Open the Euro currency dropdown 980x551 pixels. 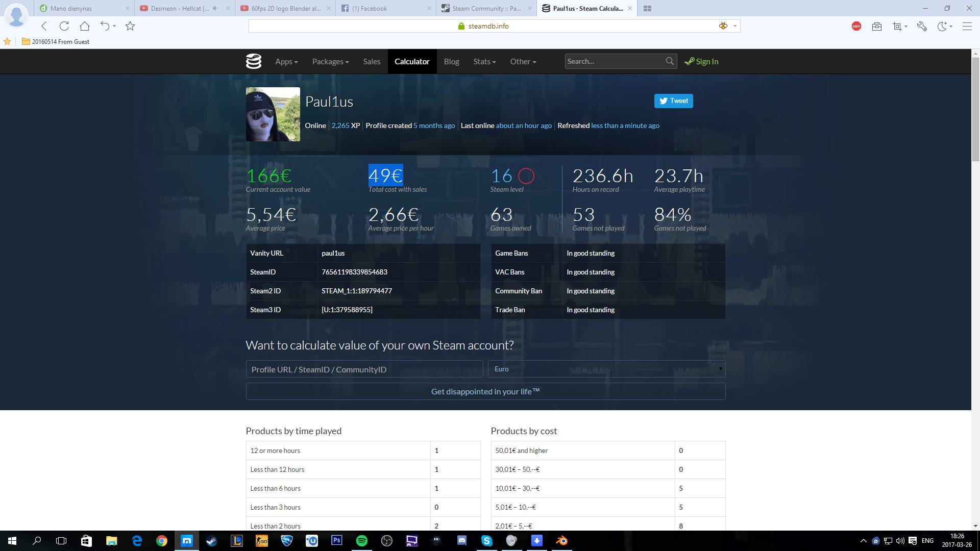coord(606,369)
